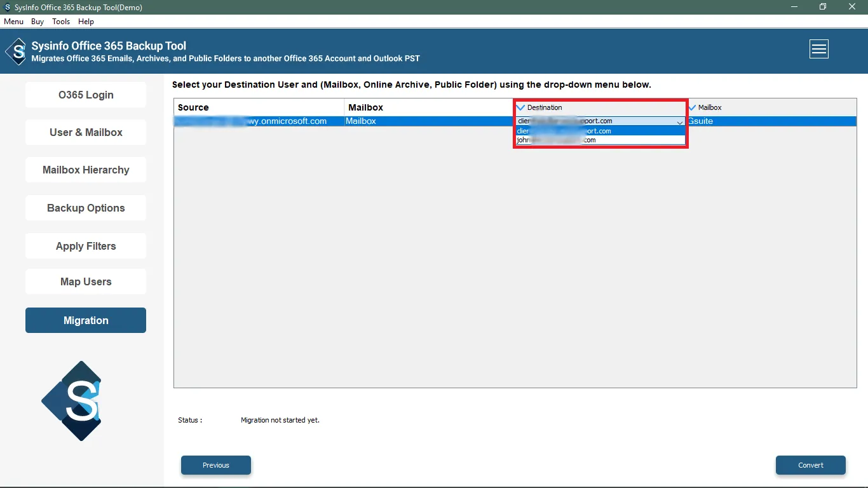Click the 'Mailbox' cell in the source row
The height and width of the screenshot is (488, 868).
(429, 121)
